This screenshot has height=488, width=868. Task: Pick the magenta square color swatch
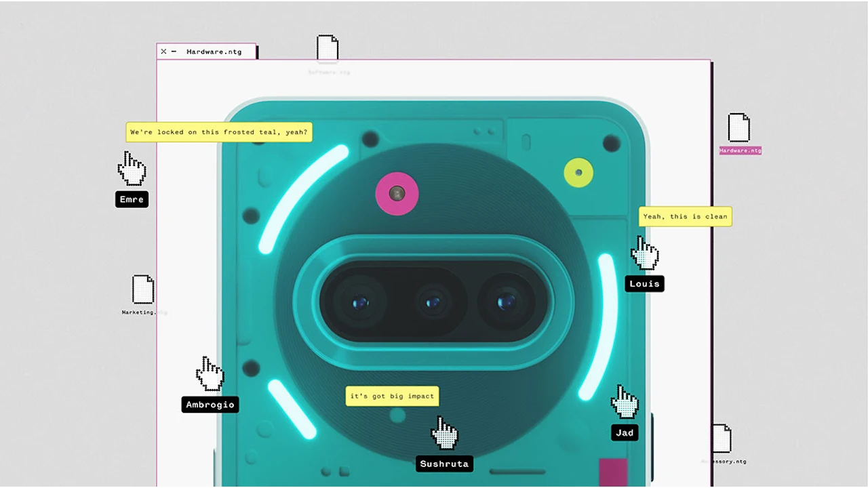613,472
